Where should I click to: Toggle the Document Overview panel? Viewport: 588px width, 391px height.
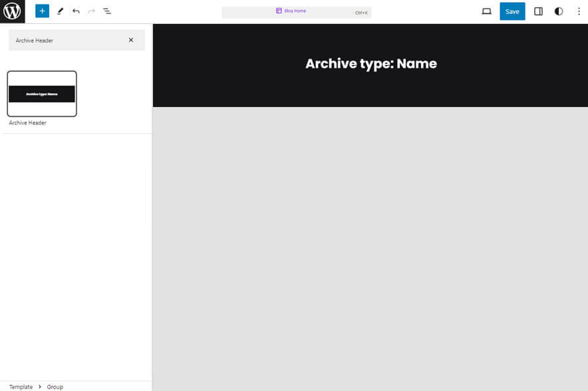[x=107, y=11]
